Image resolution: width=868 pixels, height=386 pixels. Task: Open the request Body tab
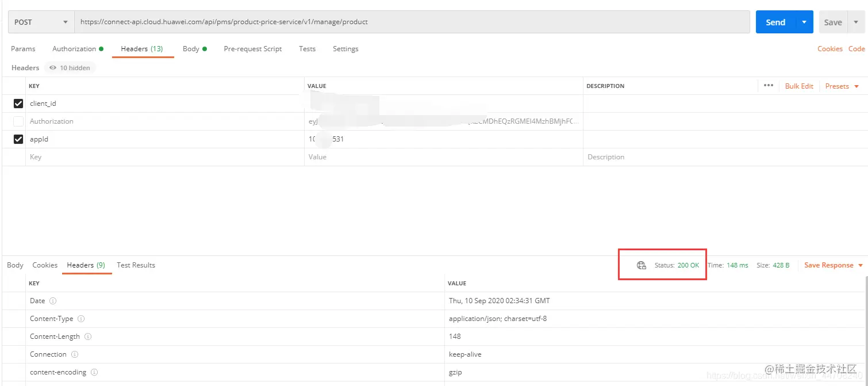pos(194,49)
